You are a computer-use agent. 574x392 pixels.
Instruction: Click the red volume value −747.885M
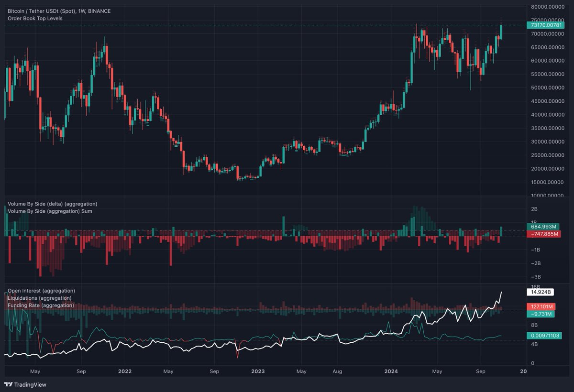(x=544, y=234)
